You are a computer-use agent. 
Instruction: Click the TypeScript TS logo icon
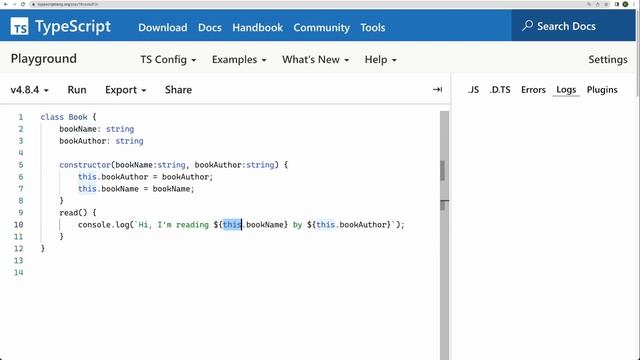click(20, 27)
